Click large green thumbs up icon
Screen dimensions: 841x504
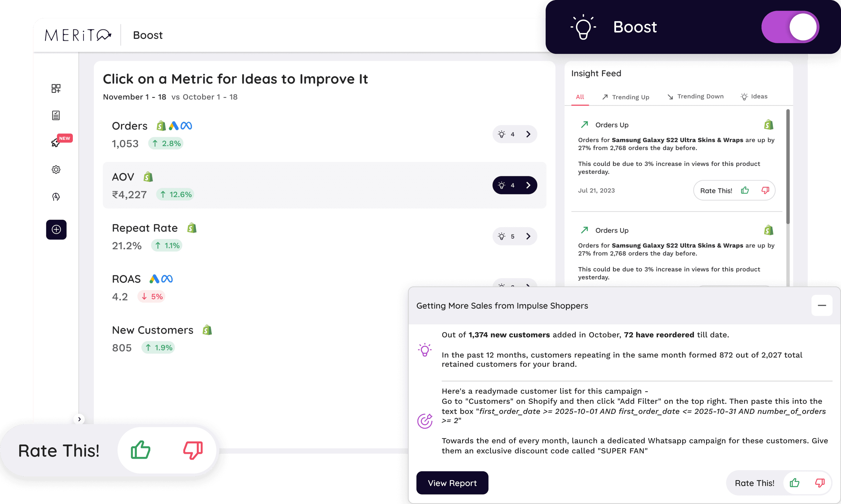(x=140, y=450)
